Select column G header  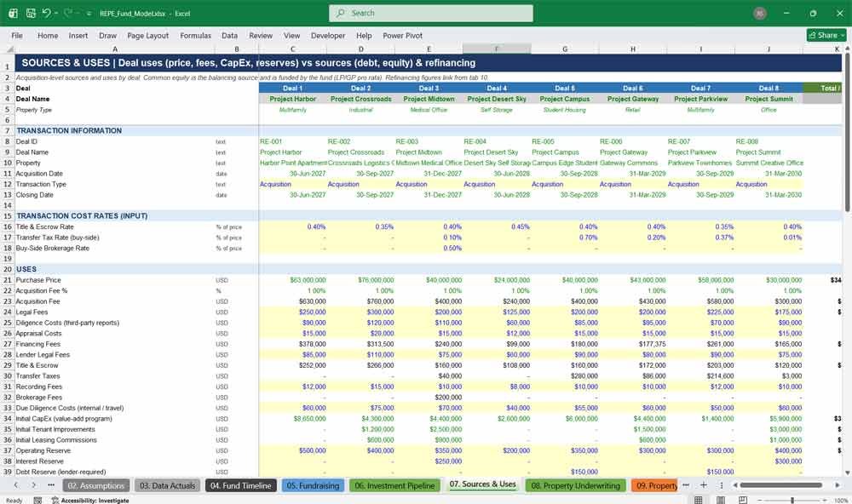[x=565, y=49]
